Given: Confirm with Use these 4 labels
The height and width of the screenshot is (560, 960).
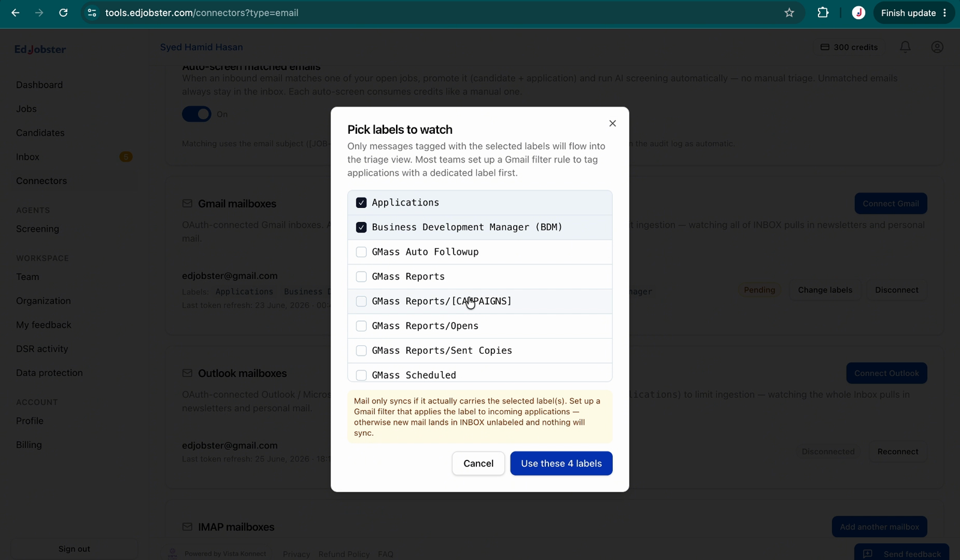Looking at the screenshot, I should click(x=561, y=463).
